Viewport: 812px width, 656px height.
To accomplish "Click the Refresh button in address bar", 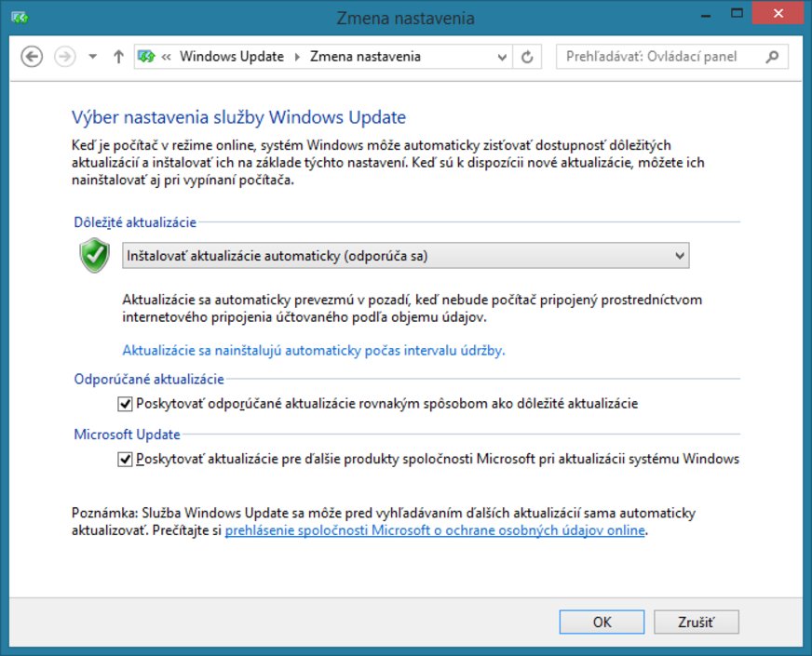I will (527, 57).
